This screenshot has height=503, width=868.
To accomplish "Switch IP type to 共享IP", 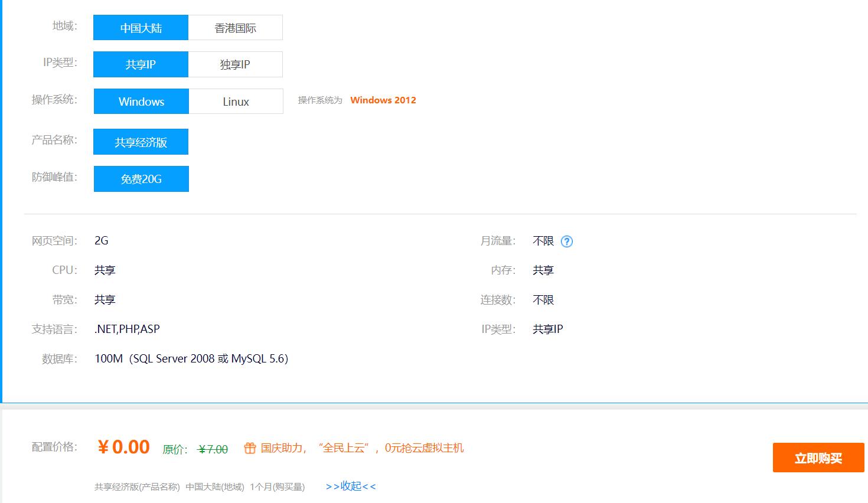I will pos(140,64).
